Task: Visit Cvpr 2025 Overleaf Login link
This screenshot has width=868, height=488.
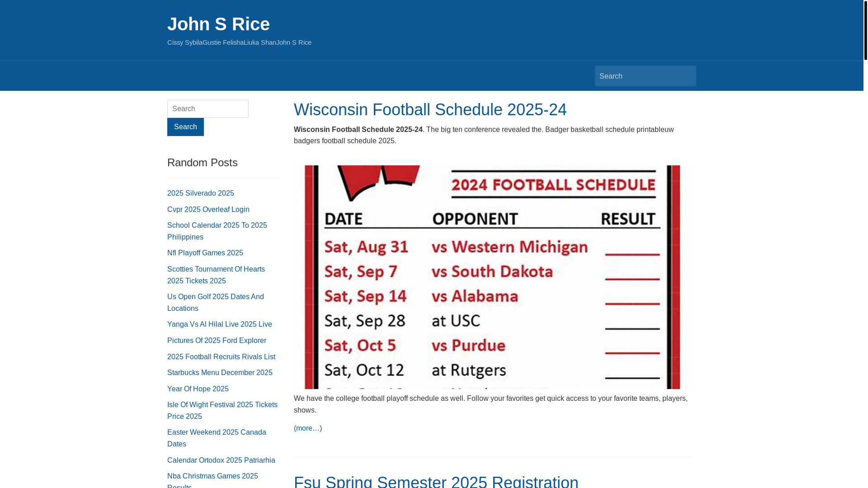Action: pos(208,210)
